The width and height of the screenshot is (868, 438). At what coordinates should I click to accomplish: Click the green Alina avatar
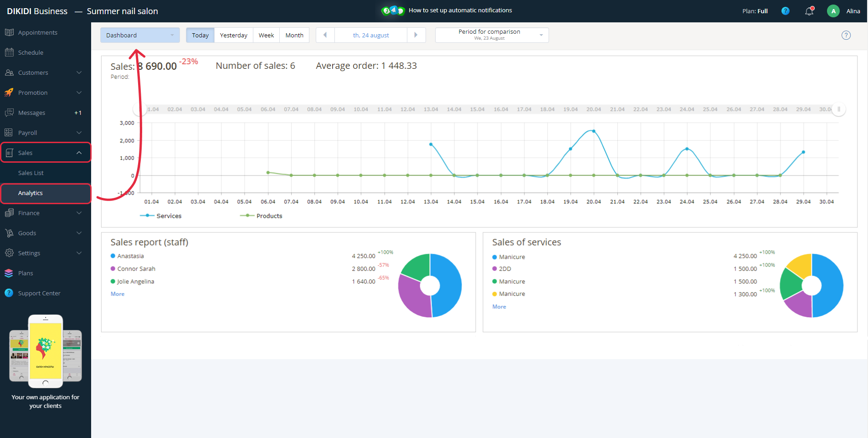(x=833, y=11)
